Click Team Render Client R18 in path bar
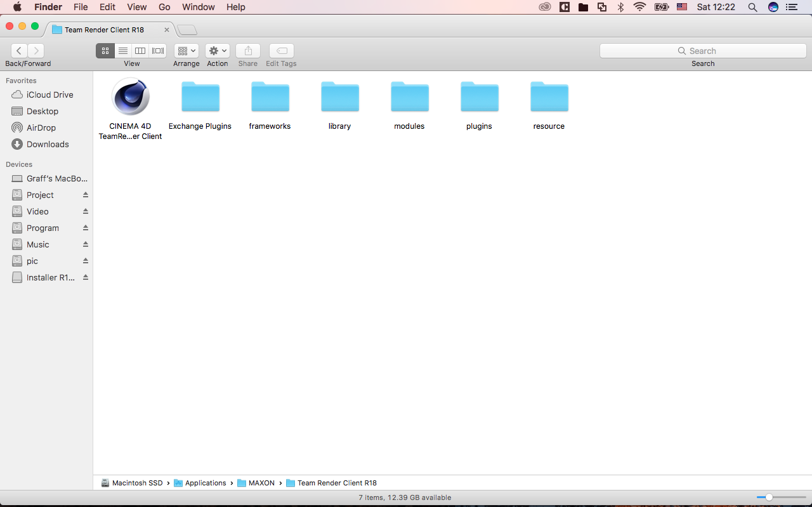This screenshot has width=812, height=507. tap(332, 483)
